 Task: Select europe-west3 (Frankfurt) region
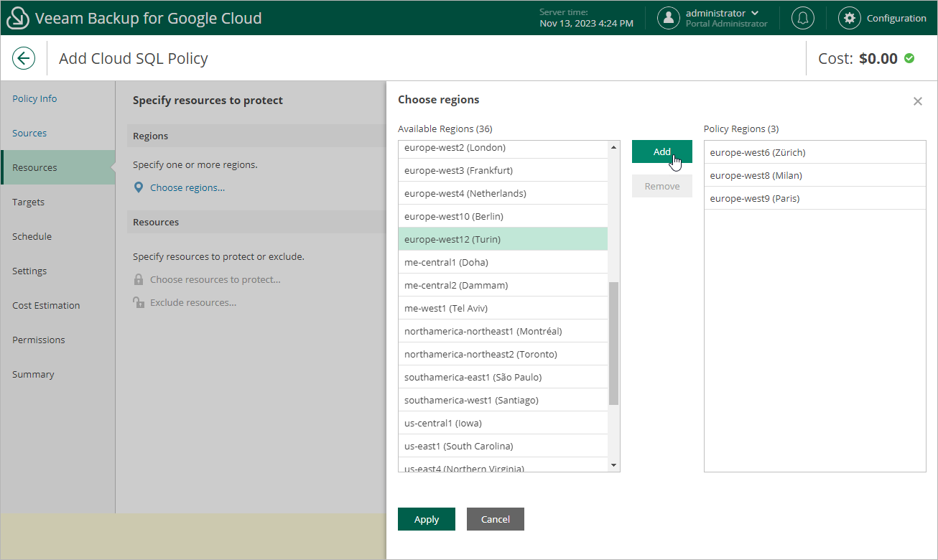(x=458, y=170)
